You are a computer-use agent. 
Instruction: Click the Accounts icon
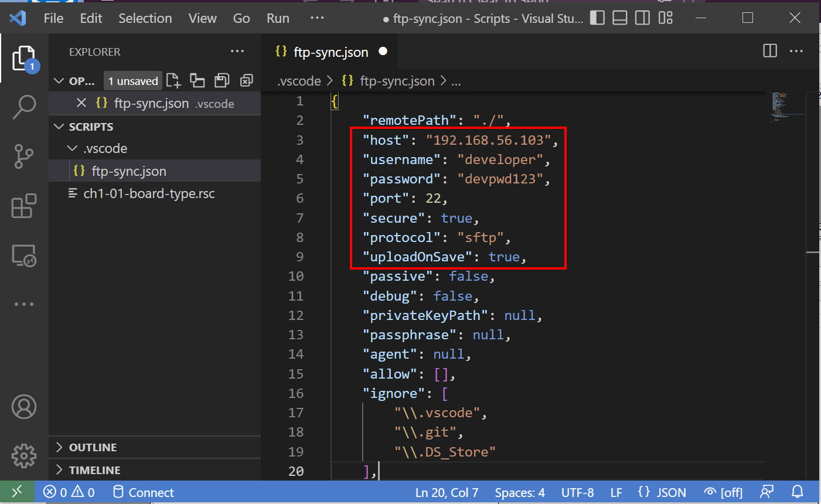point(24,407)
